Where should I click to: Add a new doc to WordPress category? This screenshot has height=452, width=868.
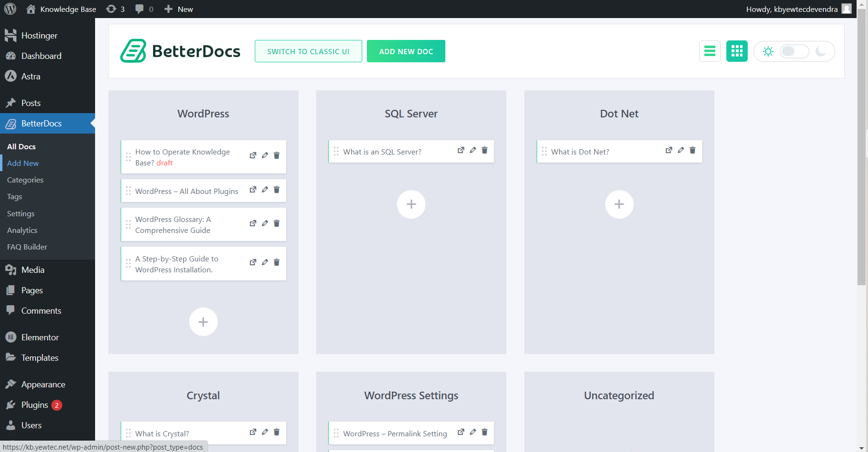(x=203, y=322)
